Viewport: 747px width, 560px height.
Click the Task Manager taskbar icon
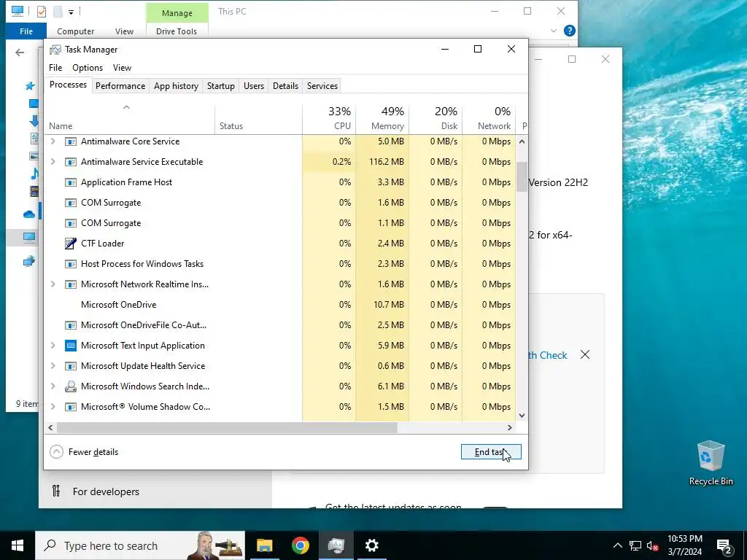(x=336, y=545)
